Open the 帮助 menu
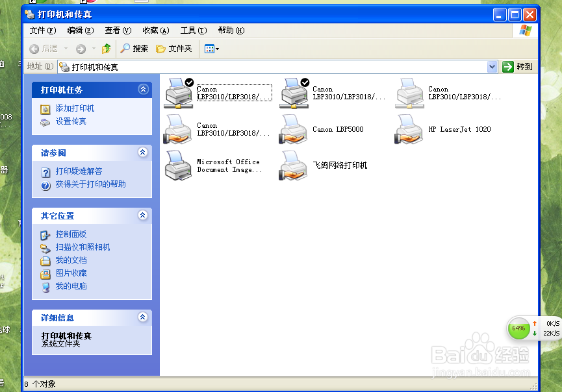562x392 pixels. pos(231,31)
